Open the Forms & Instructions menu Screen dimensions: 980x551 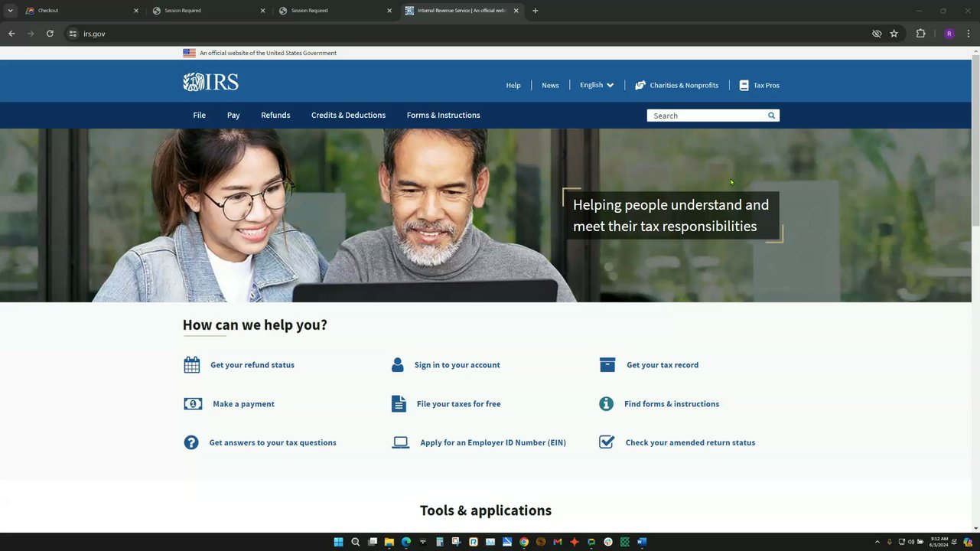444,115
